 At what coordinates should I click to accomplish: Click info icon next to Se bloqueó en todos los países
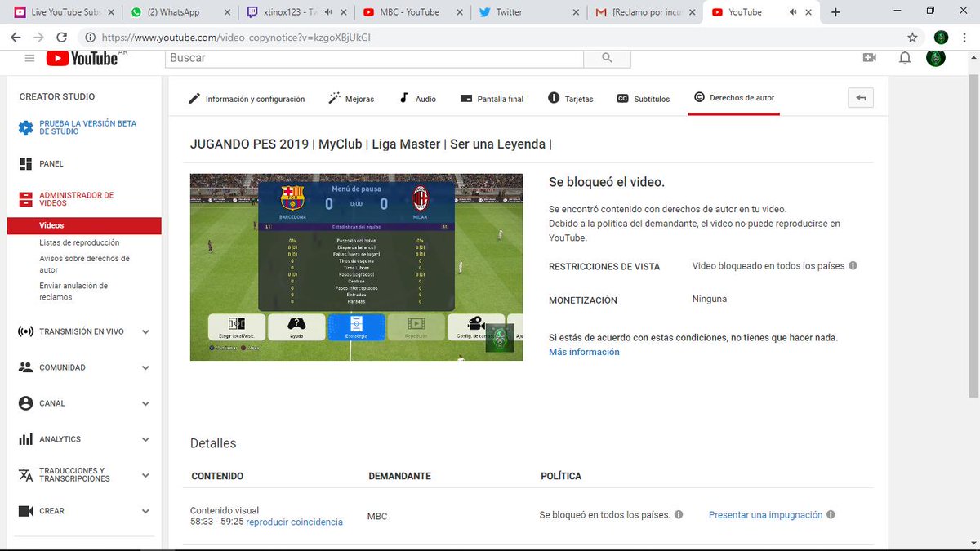tap(679, 515)
